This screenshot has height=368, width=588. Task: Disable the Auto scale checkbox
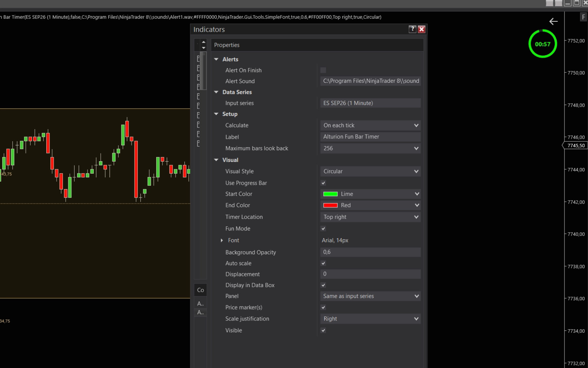click(323, 263)
